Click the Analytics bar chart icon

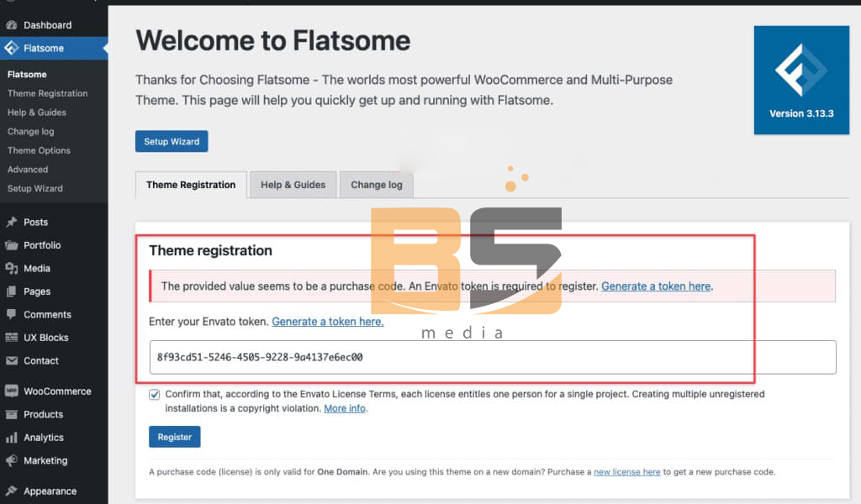[x=12, y=437]
